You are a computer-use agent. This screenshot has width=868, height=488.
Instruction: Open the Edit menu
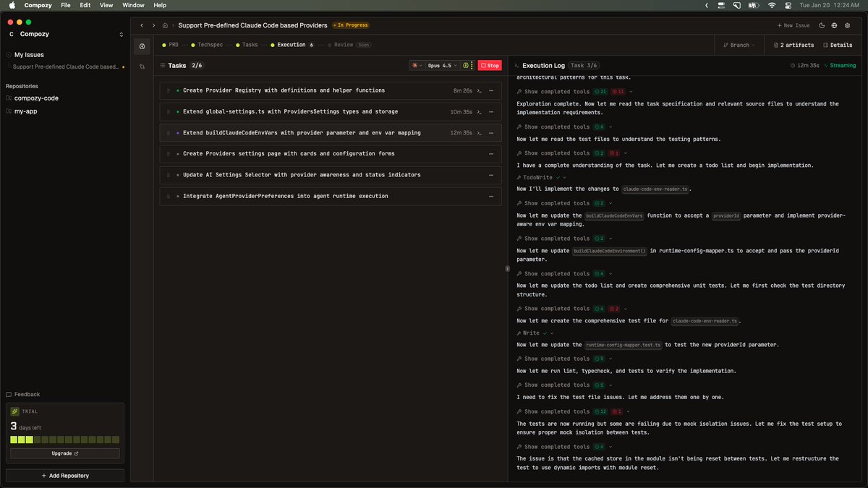coord(85,5)
